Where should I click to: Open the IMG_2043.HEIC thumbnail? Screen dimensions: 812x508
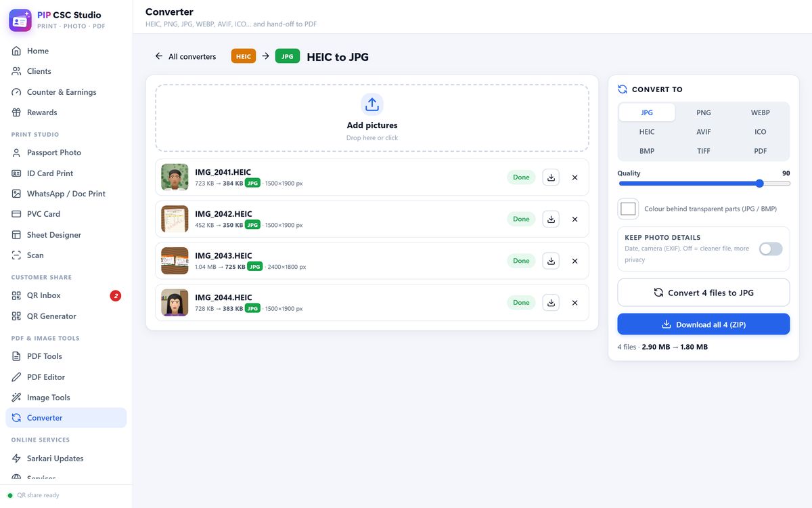[175, 261]
